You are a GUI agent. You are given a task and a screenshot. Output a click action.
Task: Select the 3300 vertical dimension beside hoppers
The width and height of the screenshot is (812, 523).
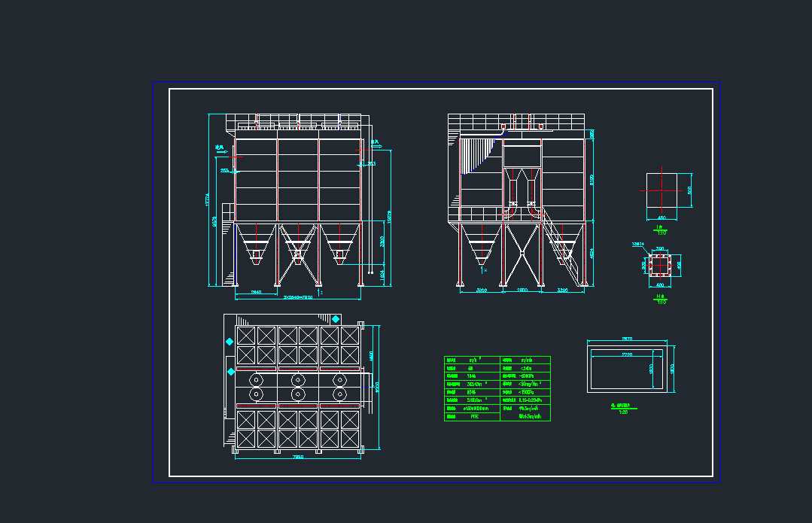[x=382, y=242]
